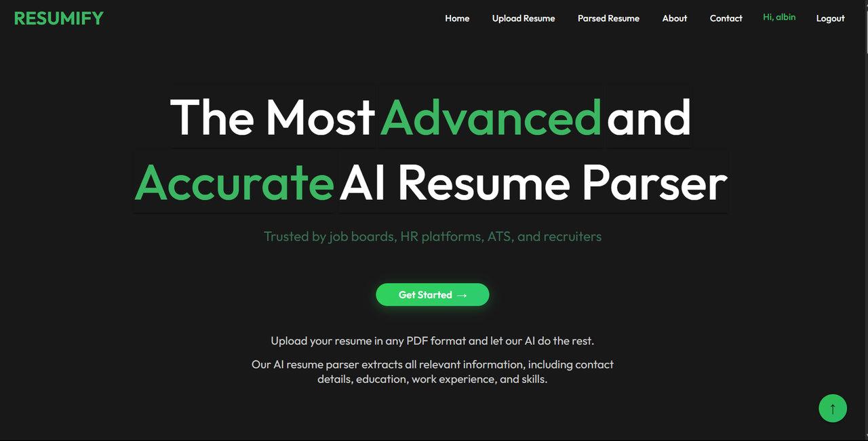Log out using the Logout link
The height and width of the screenshot is (441, 868).
[x=830, y=18]
